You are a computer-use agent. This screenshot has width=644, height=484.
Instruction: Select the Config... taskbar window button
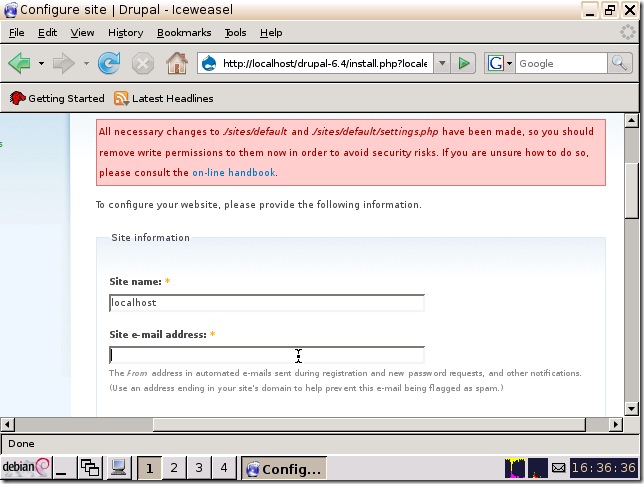click(283, 468)
